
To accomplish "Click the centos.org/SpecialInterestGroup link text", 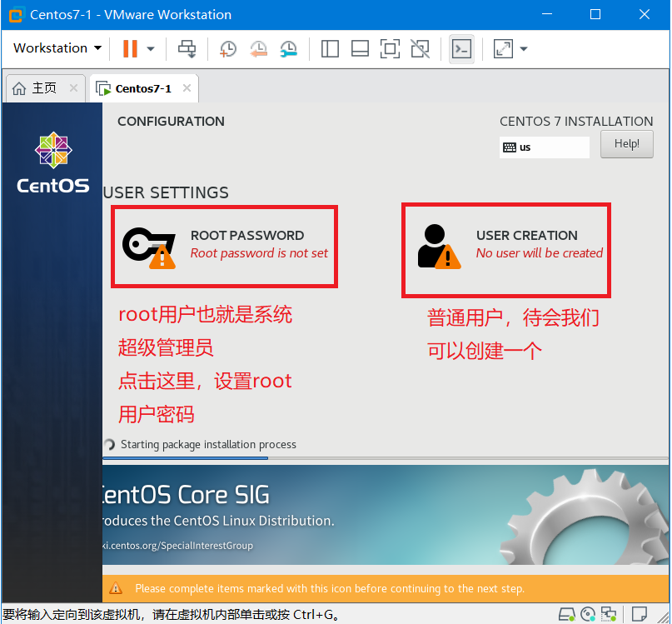I will pyautogui.click(x=177, y=546).
